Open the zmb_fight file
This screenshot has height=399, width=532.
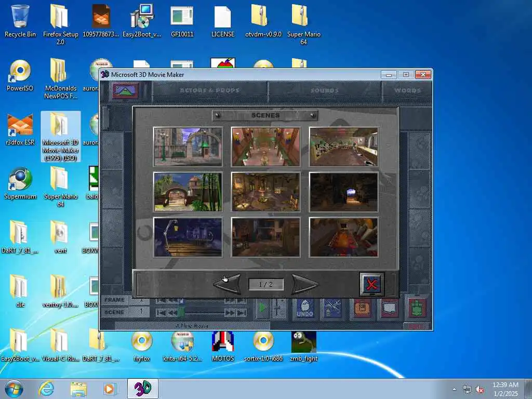point(303,346)
